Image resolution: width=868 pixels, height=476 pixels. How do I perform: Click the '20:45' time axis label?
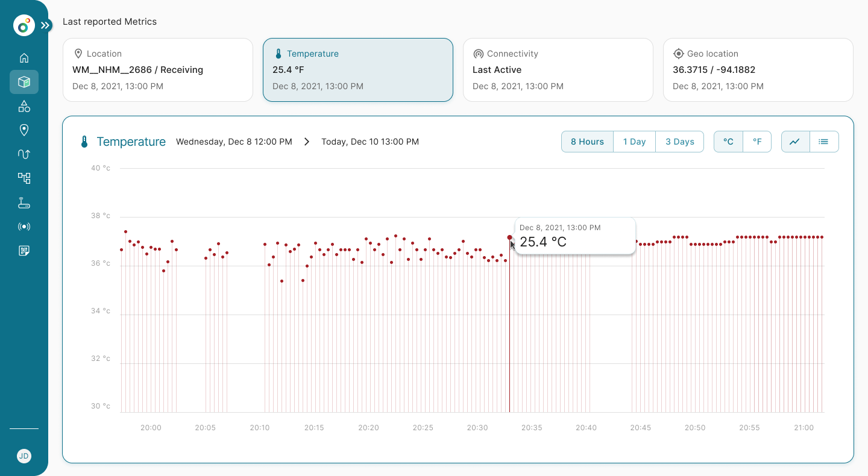[641, 428]
